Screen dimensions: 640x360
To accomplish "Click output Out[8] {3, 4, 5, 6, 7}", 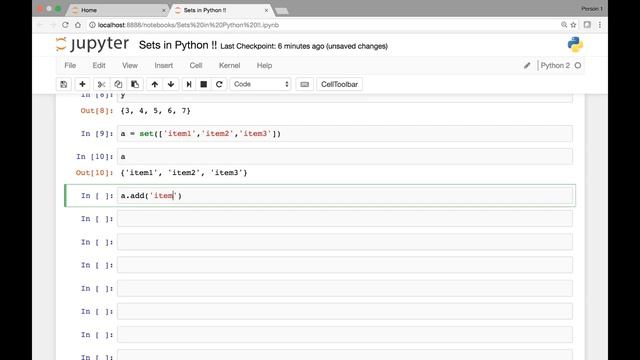I will (x=156, y=111).
